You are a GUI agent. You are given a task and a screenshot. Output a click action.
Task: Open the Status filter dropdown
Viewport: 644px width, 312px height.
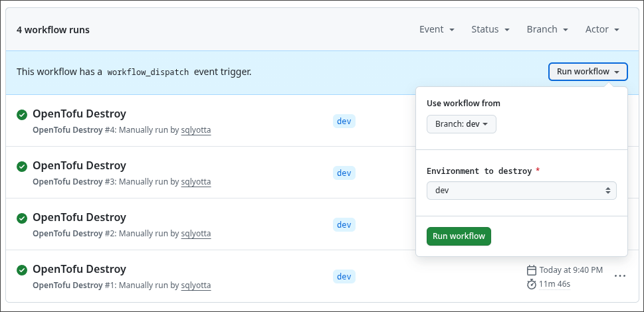(x=490, y=29)
